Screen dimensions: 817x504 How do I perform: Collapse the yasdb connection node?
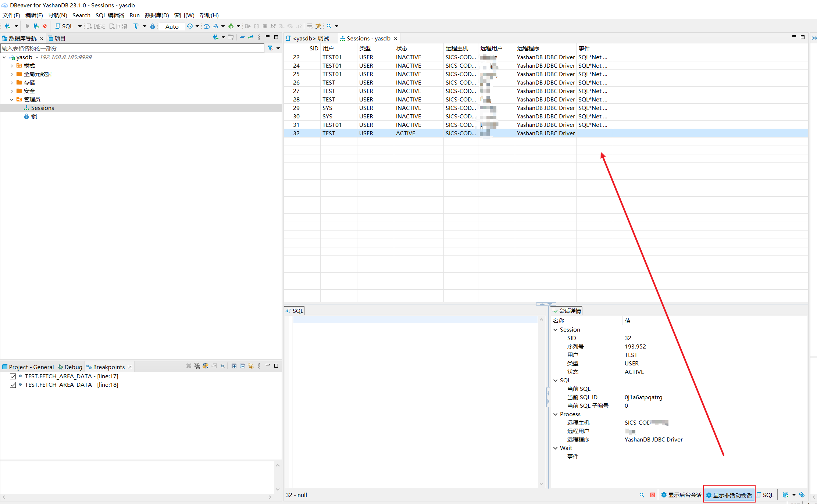[x=4, y=57]
